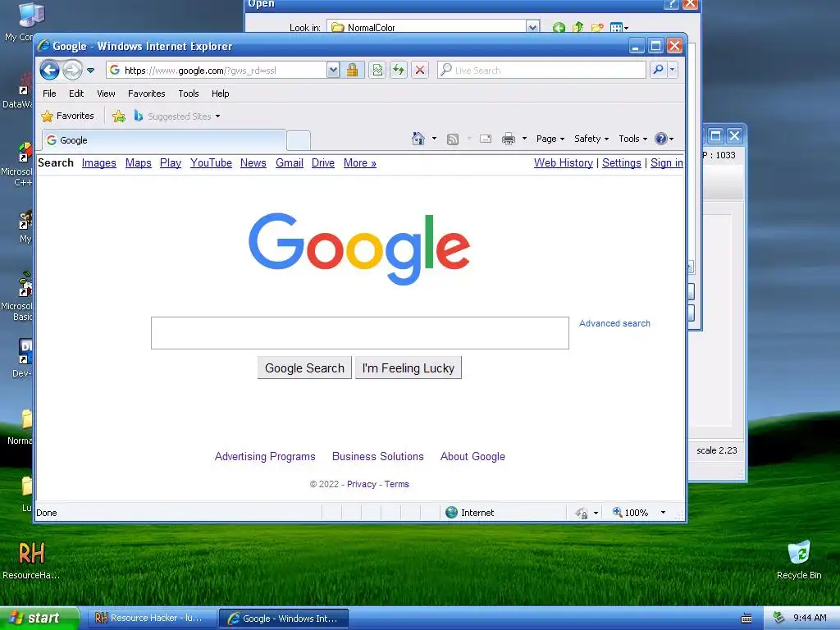Click the Favorites star button
This screenshot has width=840, height=630.
coord(68,116)
